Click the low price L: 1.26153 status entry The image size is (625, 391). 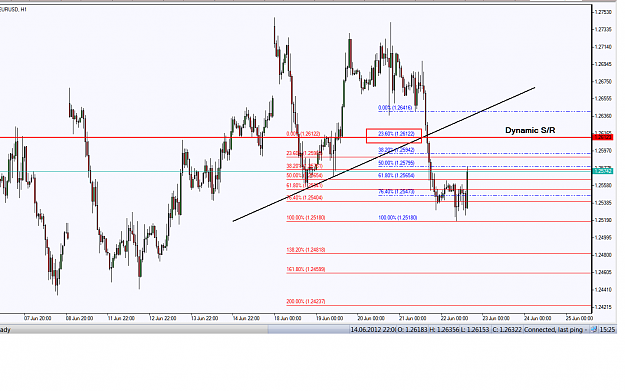pyautogui.click(x=474, y=330)
